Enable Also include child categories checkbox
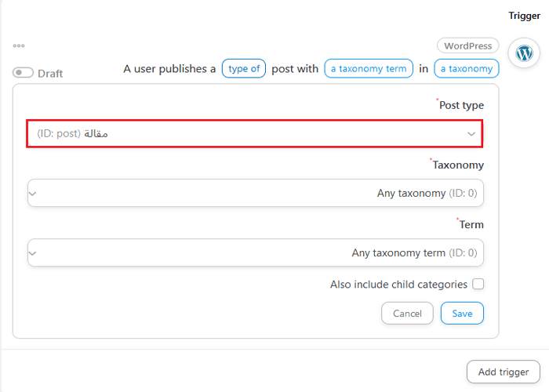This screenshot has height=392, width=549. pos(478,285)
